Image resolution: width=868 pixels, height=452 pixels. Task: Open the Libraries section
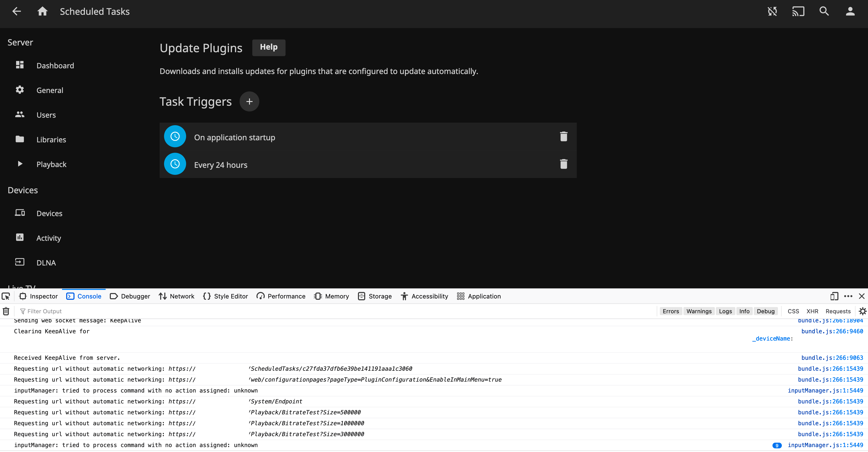point(51,139)
